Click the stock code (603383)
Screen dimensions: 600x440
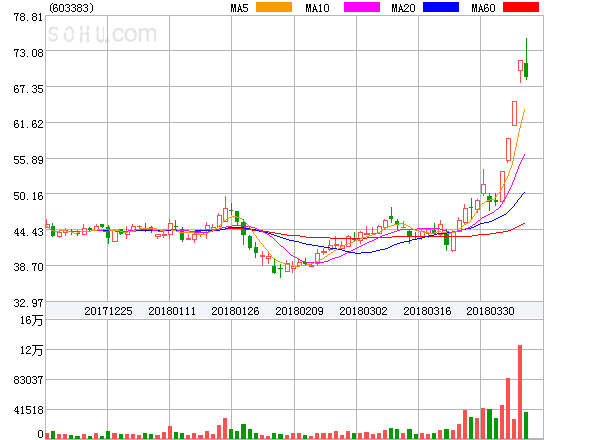[72, 8]
